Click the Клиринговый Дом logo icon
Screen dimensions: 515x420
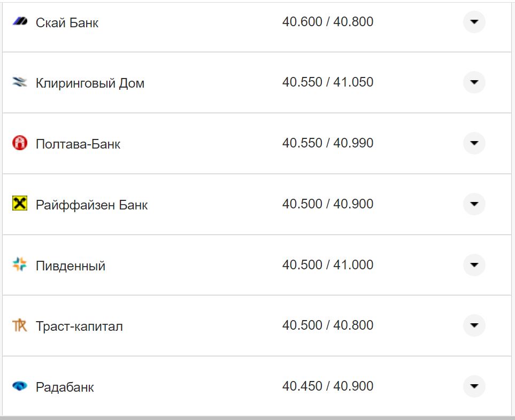[19, 82]
